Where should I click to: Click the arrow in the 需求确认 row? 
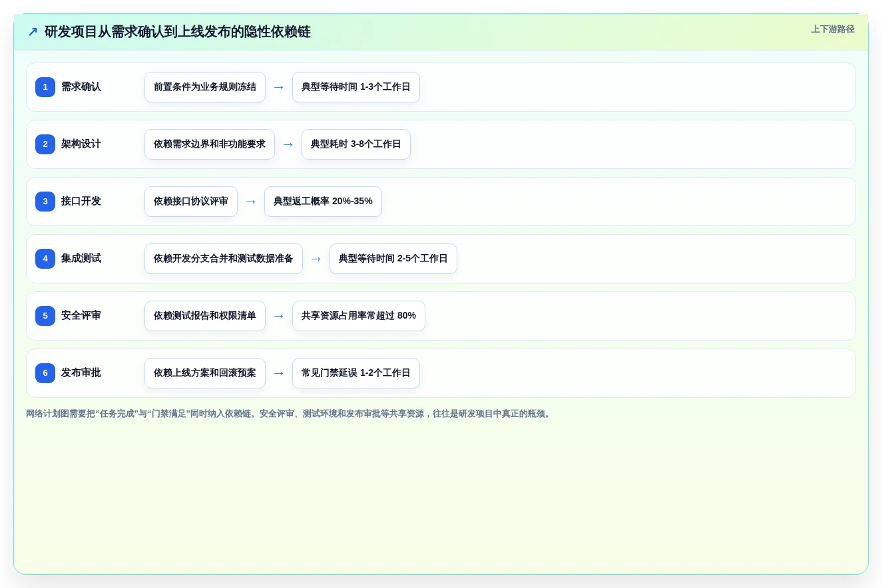point(279,87)
